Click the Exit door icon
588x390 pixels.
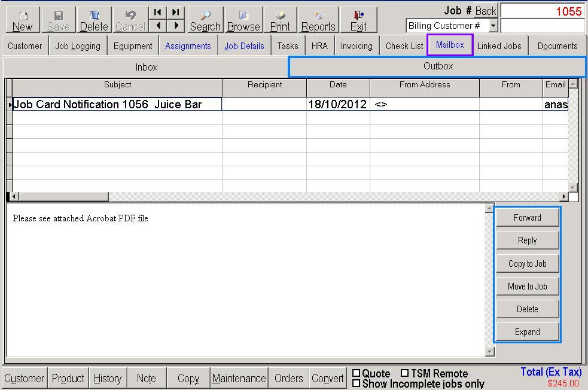click(358, 16)
